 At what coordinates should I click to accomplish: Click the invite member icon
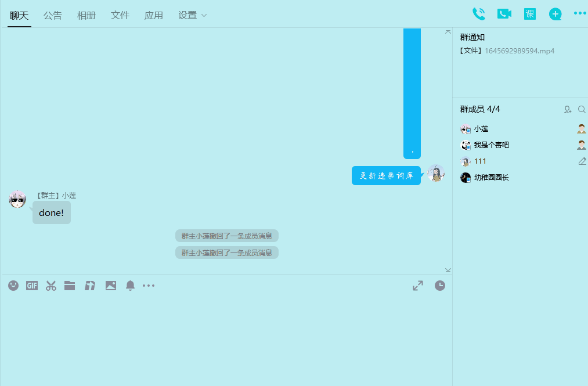(x=567, y=110)
